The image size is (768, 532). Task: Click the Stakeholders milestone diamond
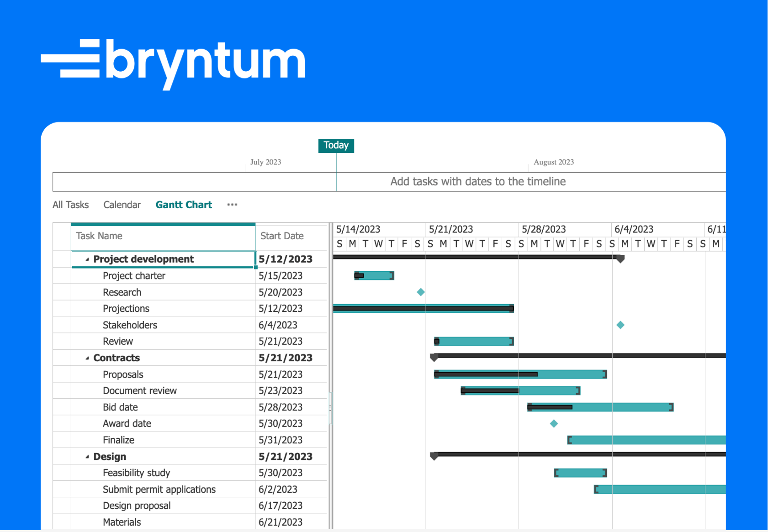620,325
